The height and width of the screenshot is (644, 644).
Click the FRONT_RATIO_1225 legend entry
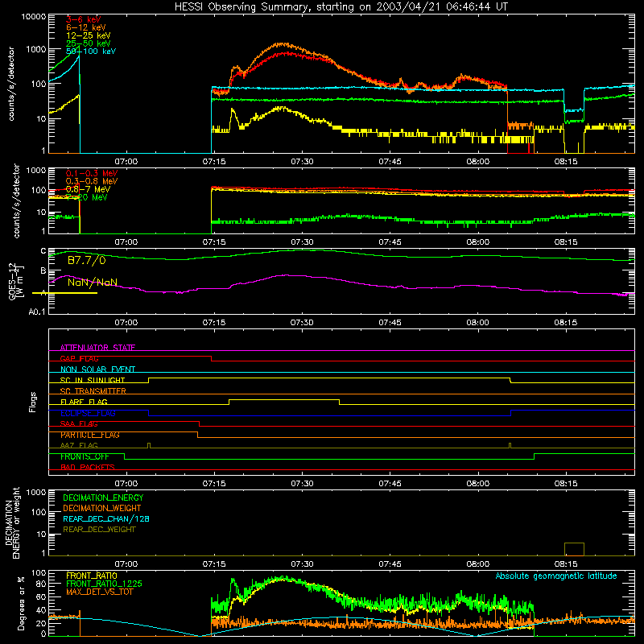click(105, 584)
